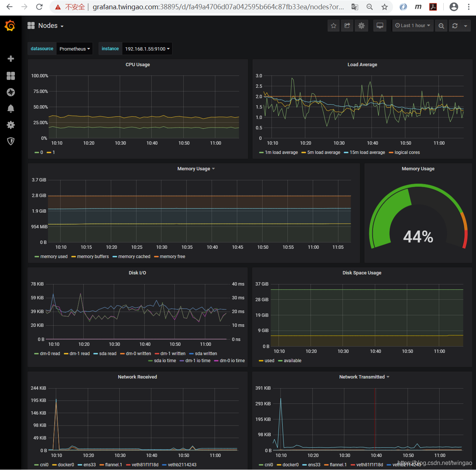476x470 pixels.
Task: Open Chrome three-dot menu
Action: tap(469, 7)
